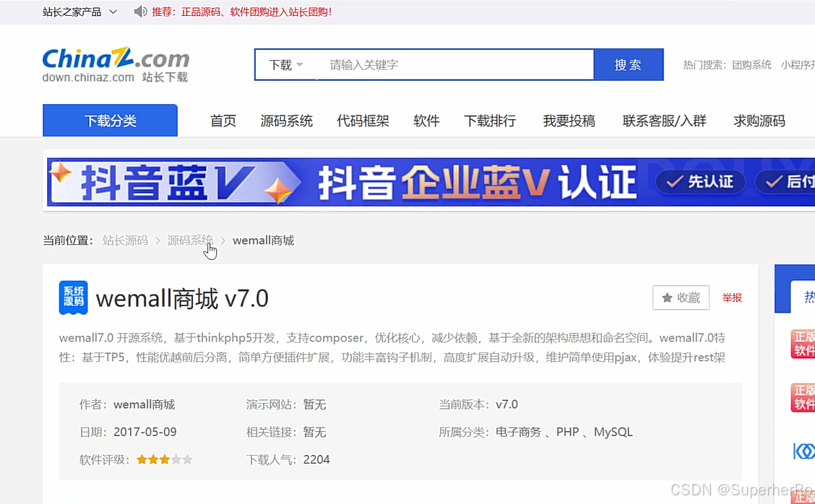Click the 推荐 group-buy announcement link
The width and height of the screenshot is (815, 504).
coord(242,12)
